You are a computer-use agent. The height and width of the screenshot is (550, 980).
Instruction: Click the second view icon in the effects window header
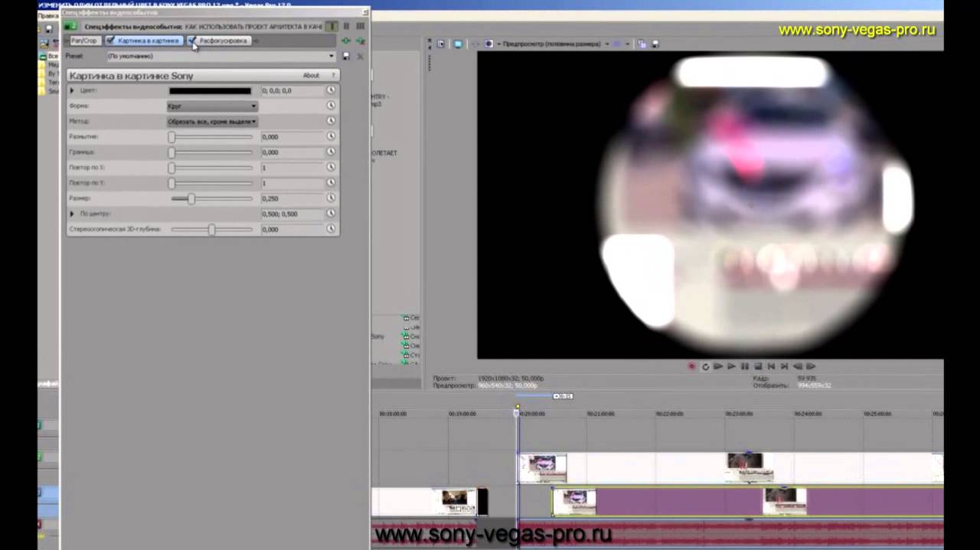pyautogui.click(x=346, y=26)
